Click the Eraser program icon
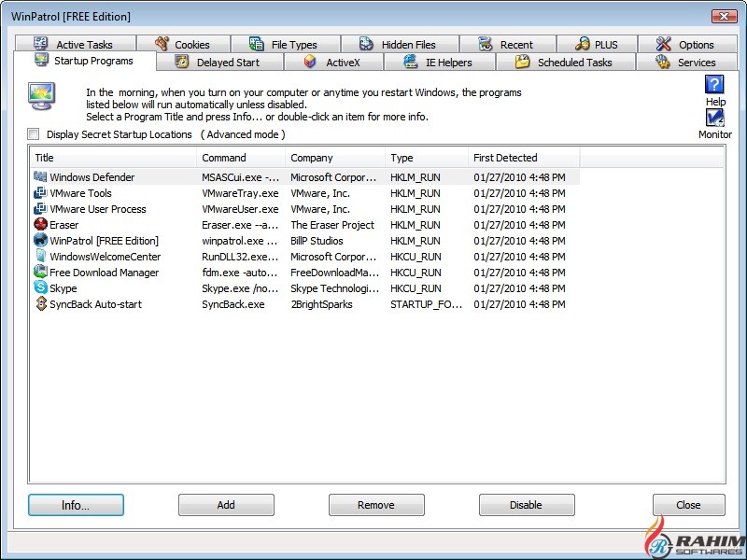The height and width of the screenshot is (560, 747). [x=40, y=224]
